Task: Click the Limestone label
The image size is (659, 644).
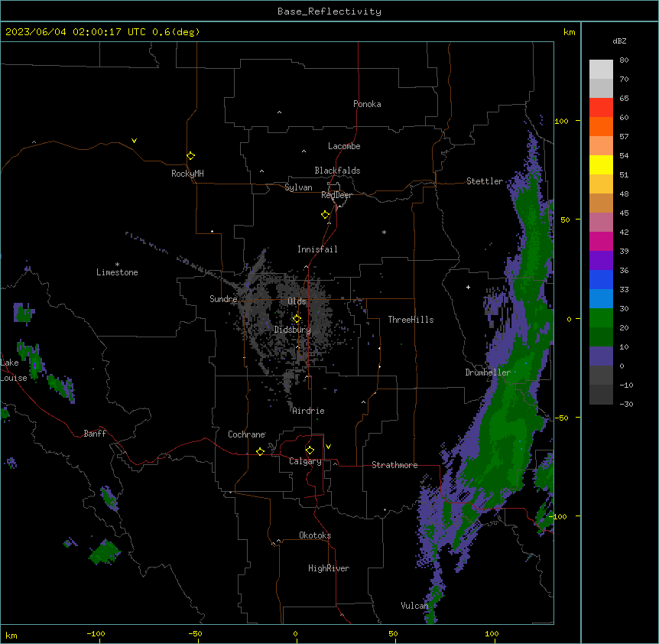Action: pos(117,272)
